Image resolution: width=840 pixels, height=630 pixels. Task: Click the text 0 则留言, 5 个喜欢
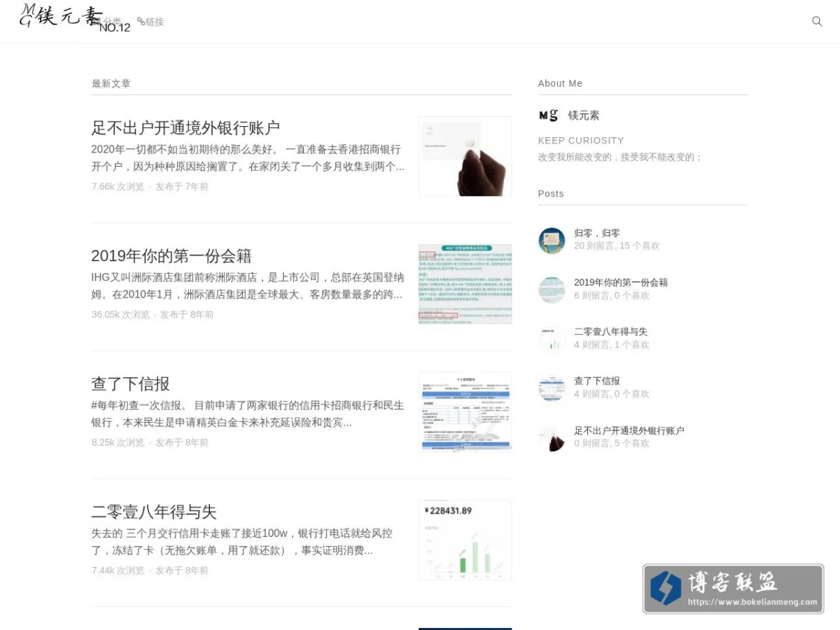coord(612,443)
